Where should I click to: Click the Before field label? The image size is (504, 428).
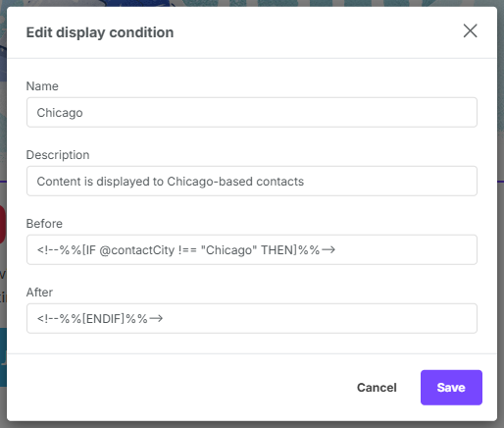[x=44, y=224]
